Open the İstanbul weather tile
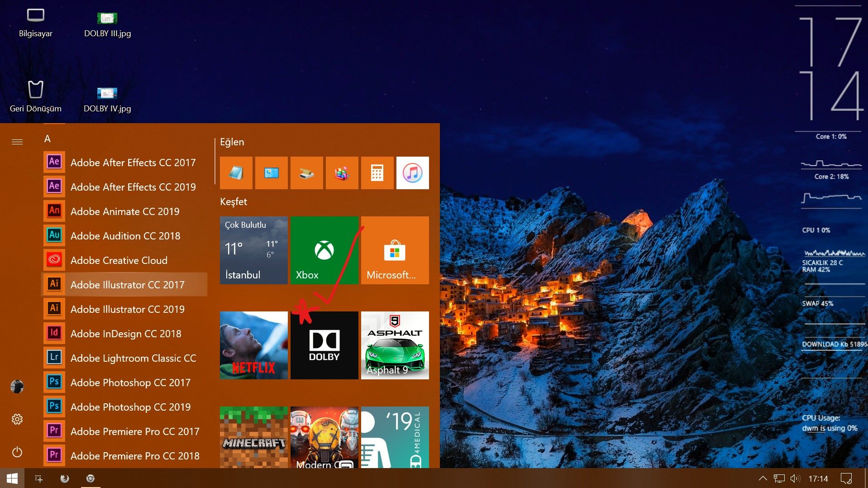Image resolution: width=868 pixels, height=488 pixels. 254,250
